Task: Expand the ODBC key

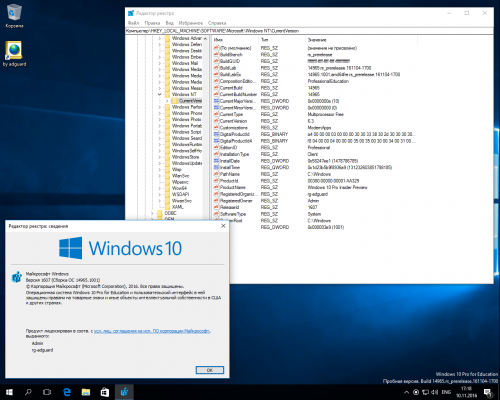Action: click(152, 213)
